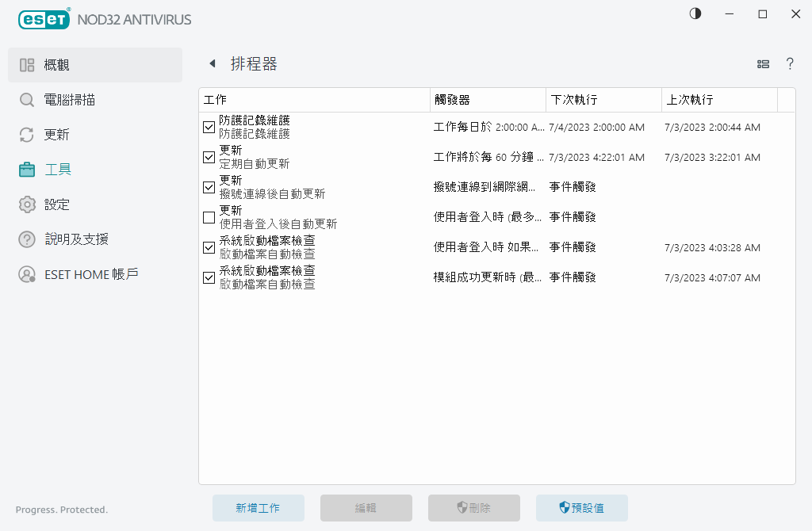Click the 概觀 overview icon in sidebar
The width and height of the screenshot is (812, 531).
point(25,64)
